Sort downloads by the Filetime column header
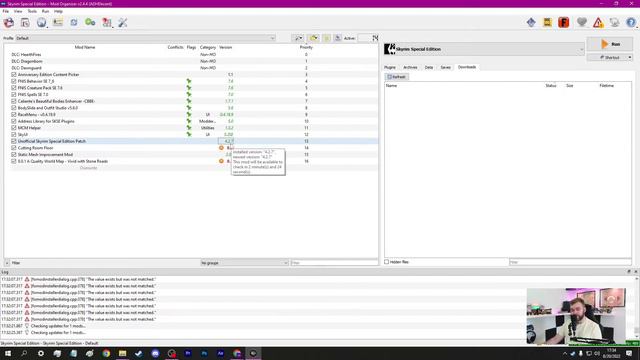Image resolution: width=640 pixels, height=360 pixels. (x=607, y=86)
